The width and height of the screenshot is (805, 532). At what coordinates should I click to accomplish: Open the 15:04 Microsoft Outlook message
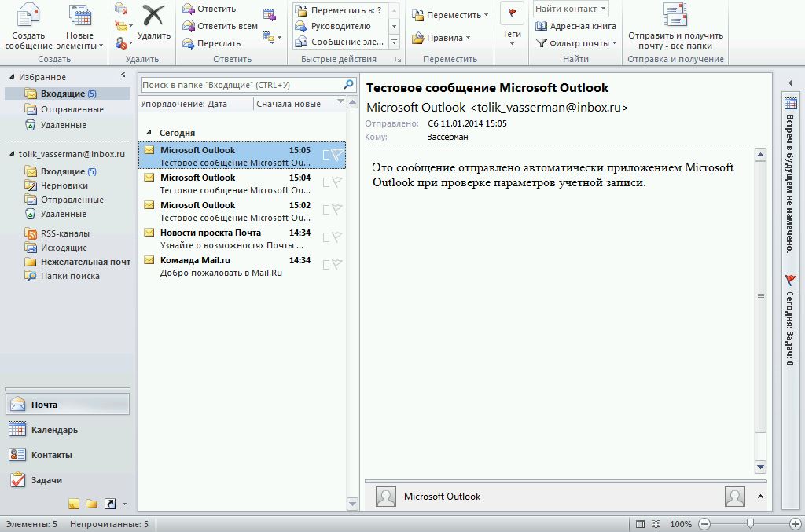point(242,184)
